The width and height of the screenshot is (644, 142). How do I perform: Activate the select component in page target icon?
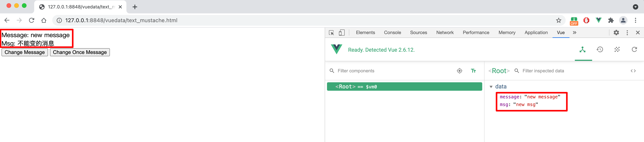pos(460,71)
